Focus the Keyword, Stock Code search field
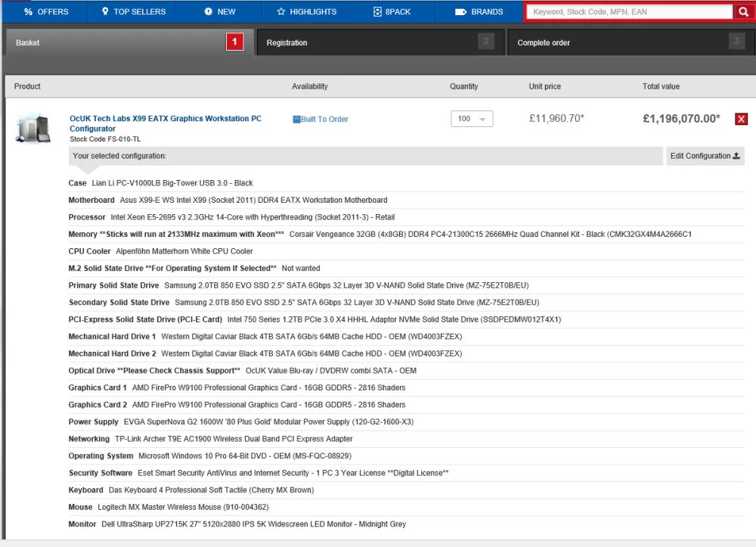The width and height of the screenshot is (756, 547). point(629,11)
